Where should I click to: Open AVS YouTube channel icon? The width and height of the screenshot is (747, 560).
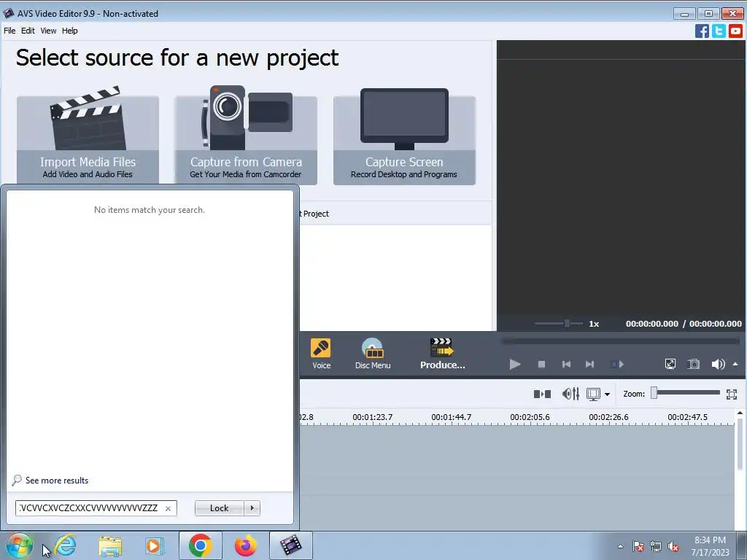click(x=735, y=31)
